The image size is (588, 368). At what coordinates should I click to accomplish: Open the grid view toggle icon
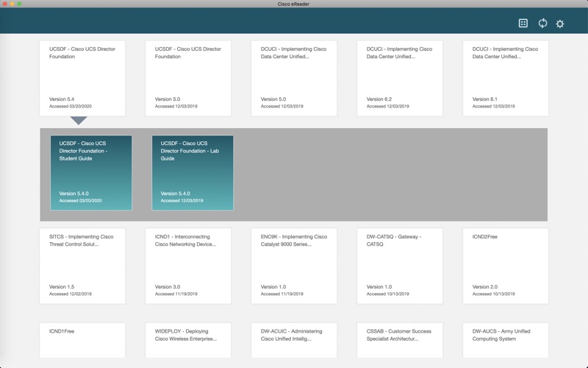pos(523,24)
